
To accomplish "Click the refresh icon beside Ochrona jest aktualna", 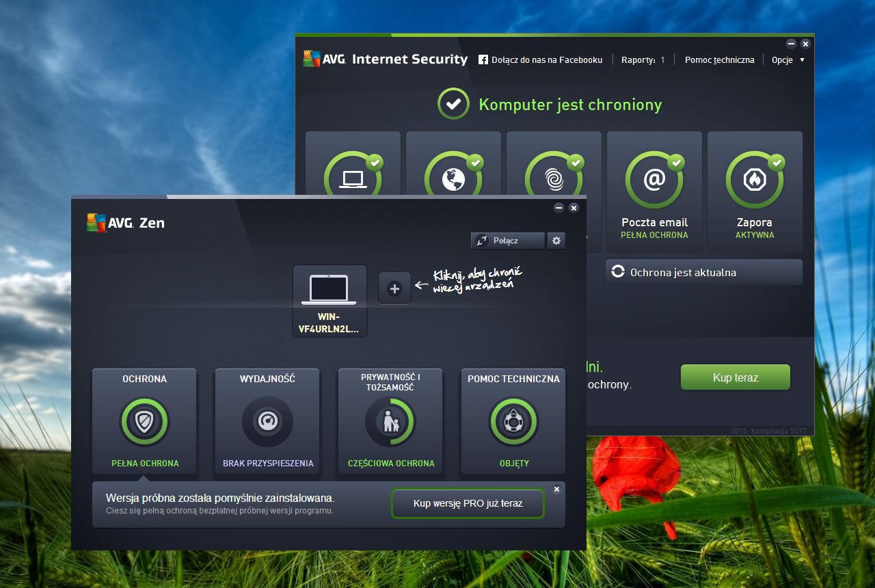I will pyautogui.click(x=618, y=271).
